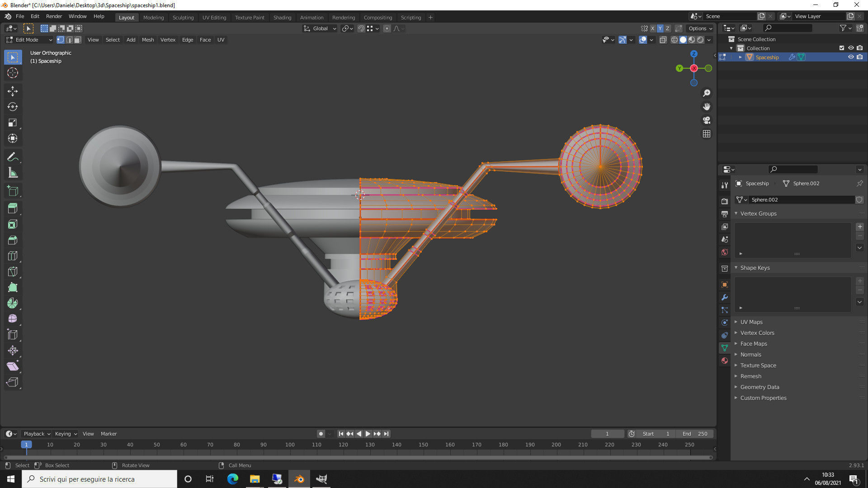Open the Edit Mode dropdown

pos(29,40)
